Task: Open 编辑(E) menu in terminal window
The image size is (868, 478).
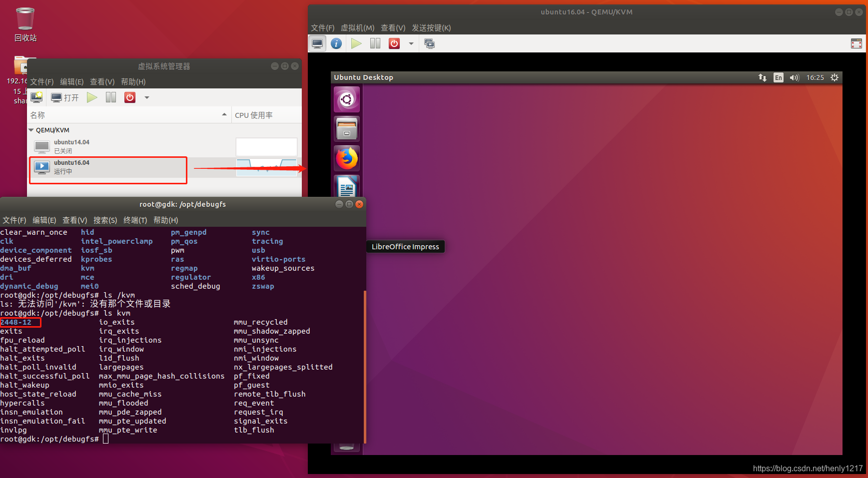Action: [44, 220]
